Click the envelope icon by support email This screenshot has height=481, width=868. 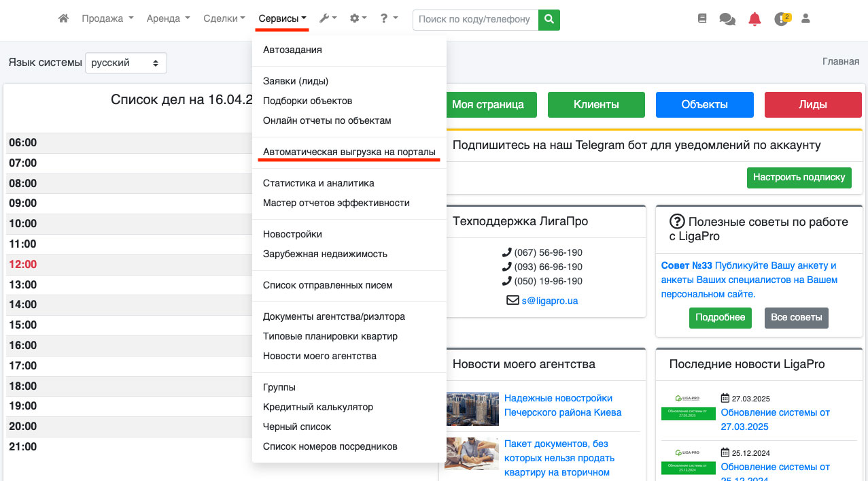513,300
